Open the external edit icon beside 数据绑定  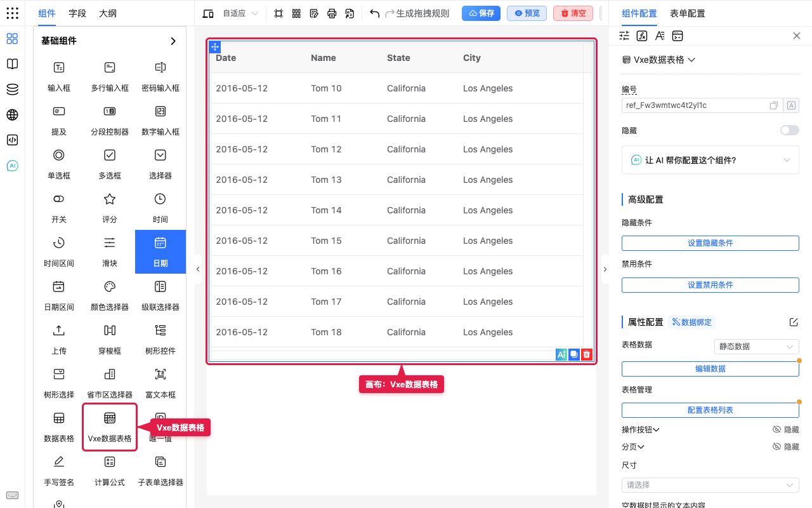[x=794, y=322]
